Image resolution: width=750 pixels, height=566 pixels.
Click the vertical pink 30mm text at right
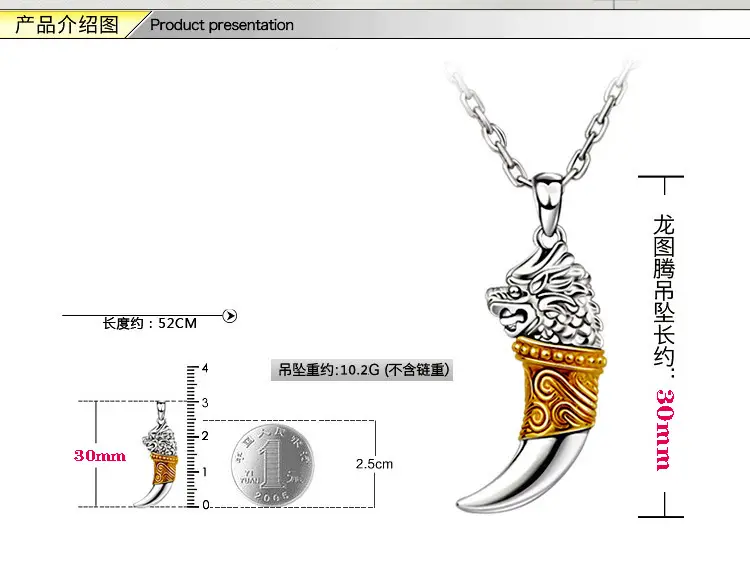click(665, 429)
